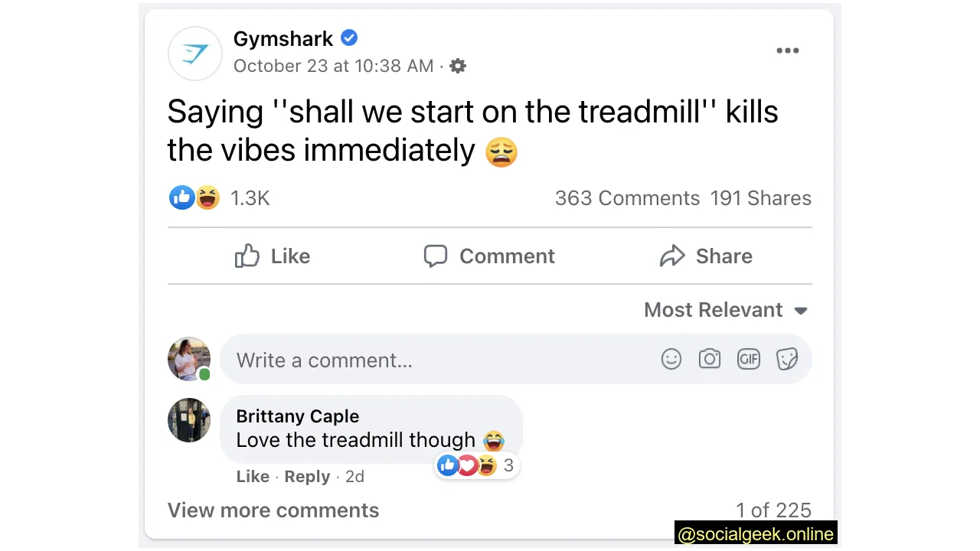Open the sticker picker
This screenshot has width=980, height=551.
787,359
